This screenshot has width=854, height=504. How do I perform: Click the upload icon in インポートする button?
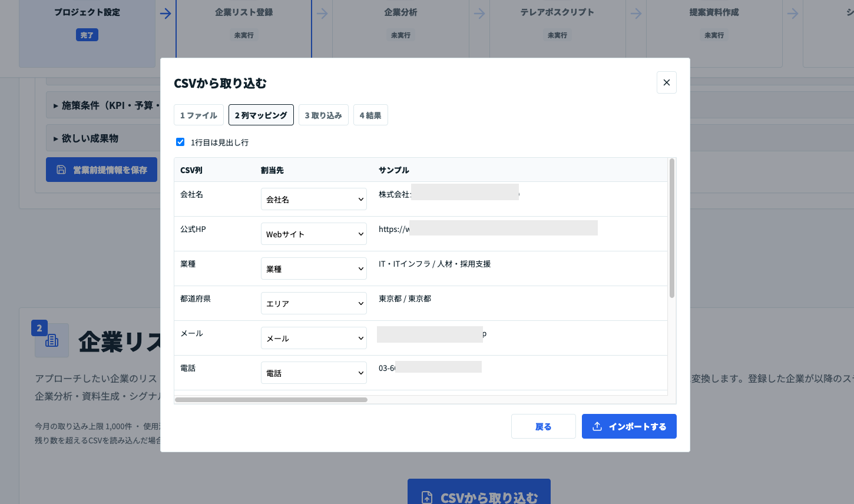(597, 426)
